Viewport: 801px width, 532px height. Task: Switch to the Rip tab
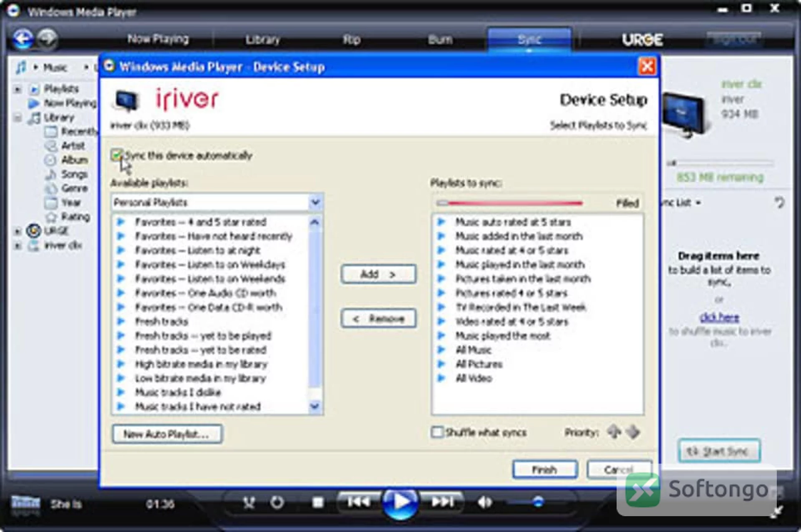[x=351, y=40]
